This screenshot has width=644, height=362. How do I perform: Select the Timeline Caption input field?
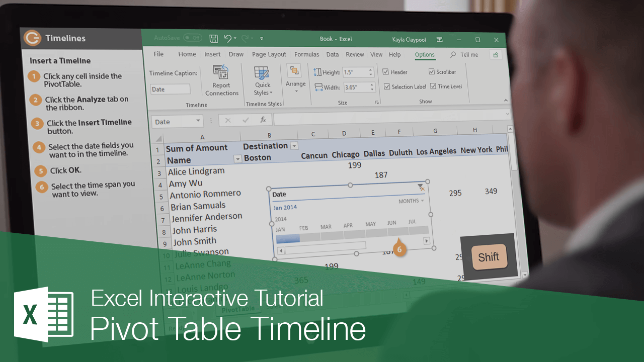(170, 88)
